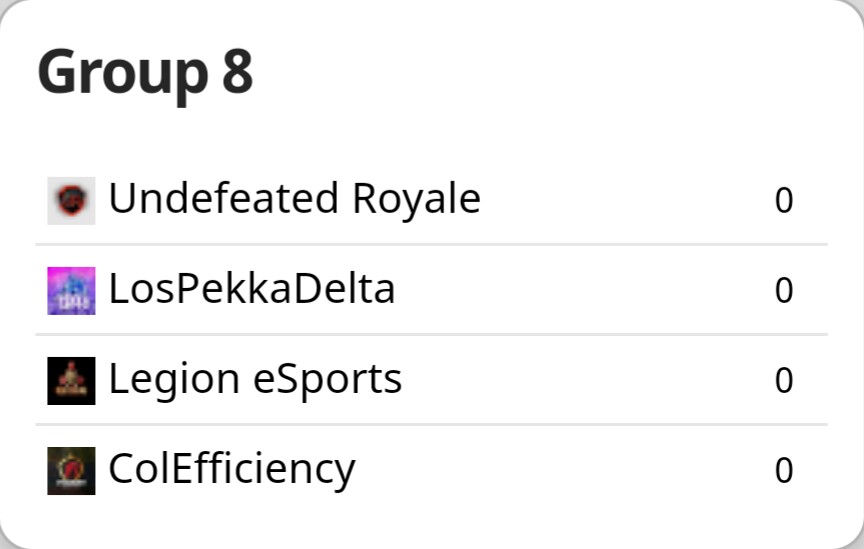Select the Legion eSports team logo

coord(71,380)
